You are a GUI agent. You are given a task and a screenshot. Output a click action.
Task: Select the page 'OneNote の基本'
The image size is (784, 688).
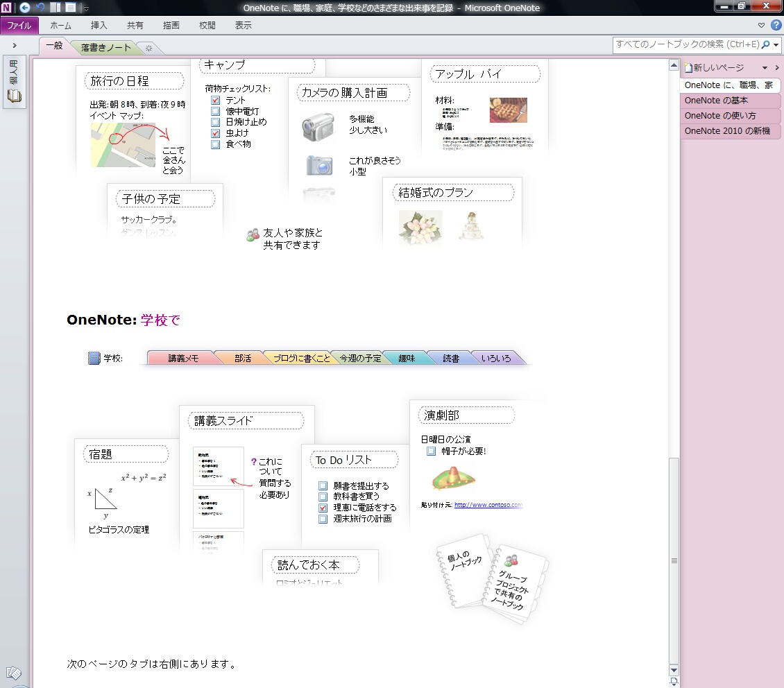pyautogui.click(x=729, y=101)
